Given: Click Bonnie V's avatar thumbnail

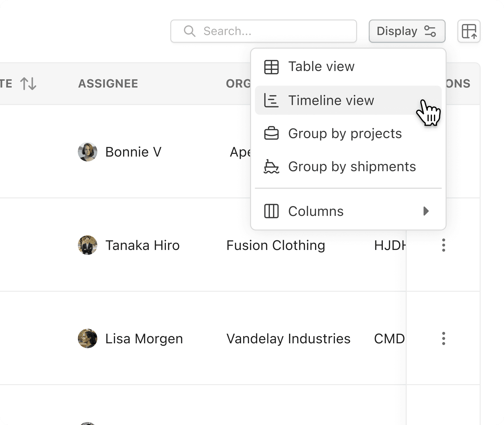Looking at the screenshot, I should 88,152.
